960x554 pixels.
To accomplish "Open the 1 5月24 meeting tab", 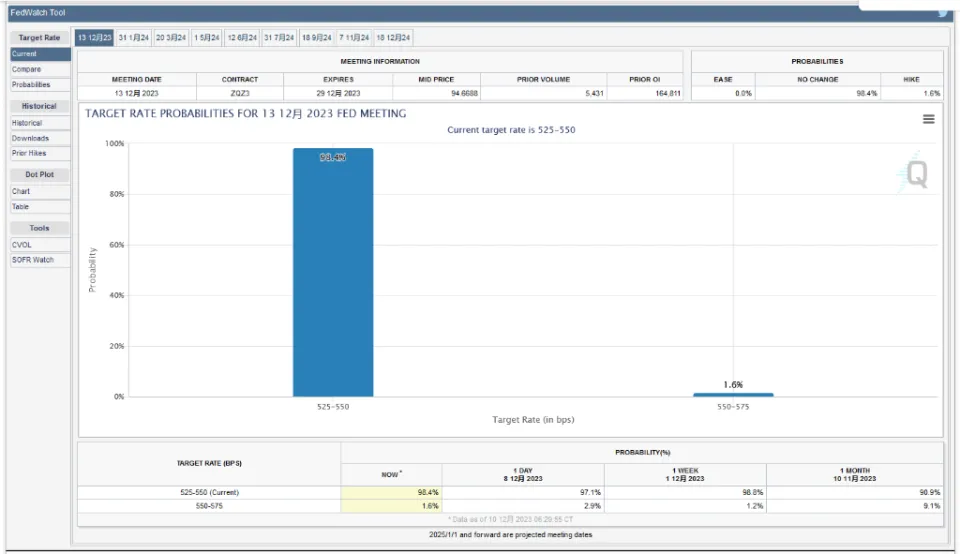I will (x=207, y=38).
